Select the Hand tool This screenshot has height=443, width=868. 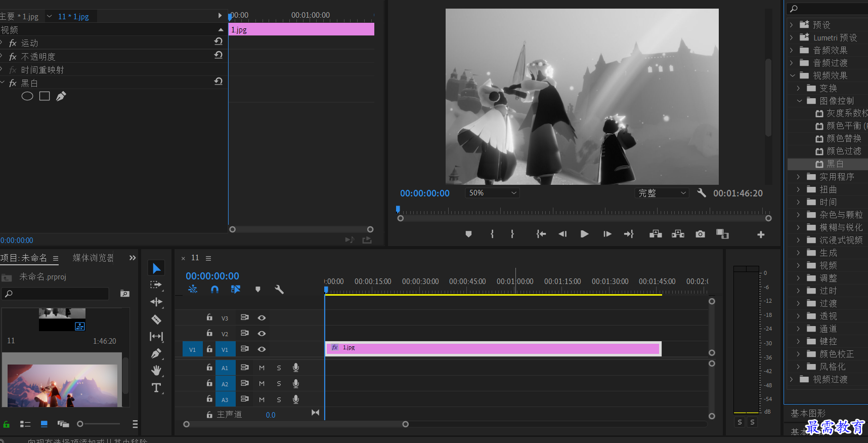[x=156, y=371]
